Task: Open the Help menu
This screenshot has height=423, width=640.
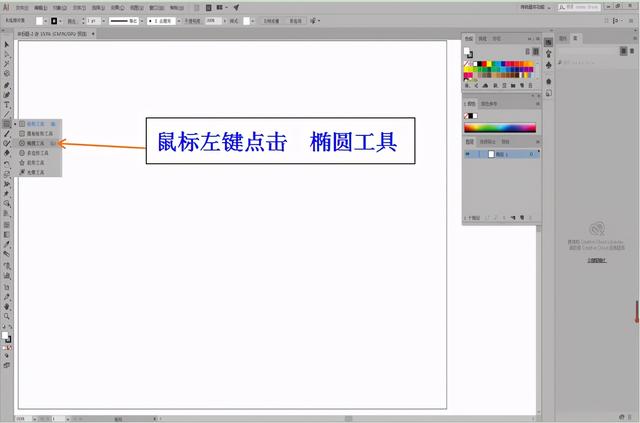Action: 177,8
